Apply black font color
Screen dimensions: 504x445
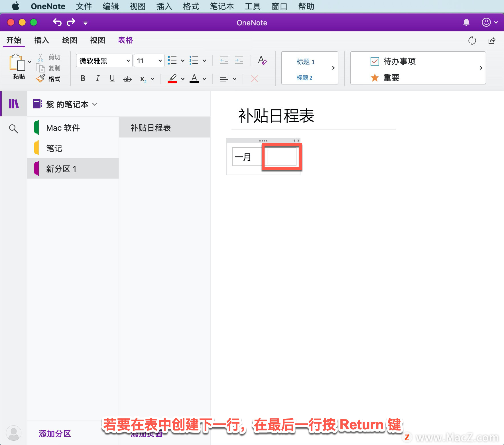(x=194, y=78)
